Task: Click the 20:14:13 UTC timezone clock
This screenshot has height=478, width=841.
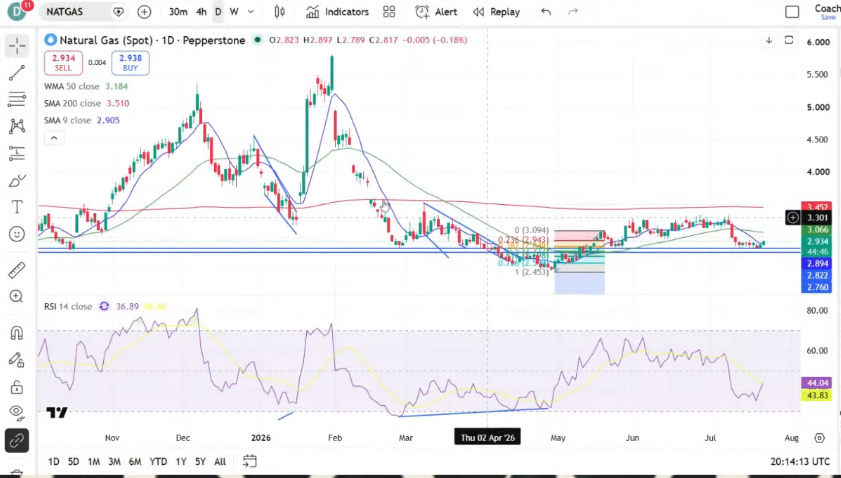Action: pos(798,461)
